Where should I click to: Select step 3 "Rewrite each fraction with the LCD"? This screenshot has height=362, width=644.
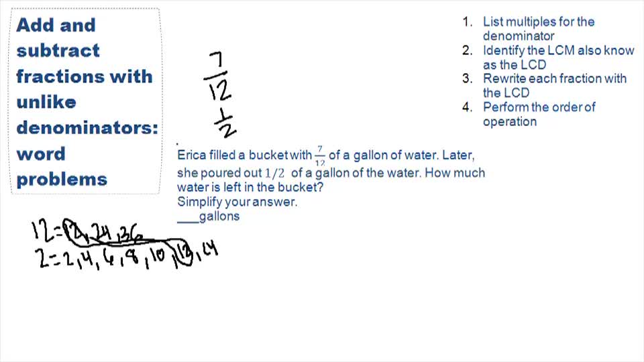coord(554,86)
